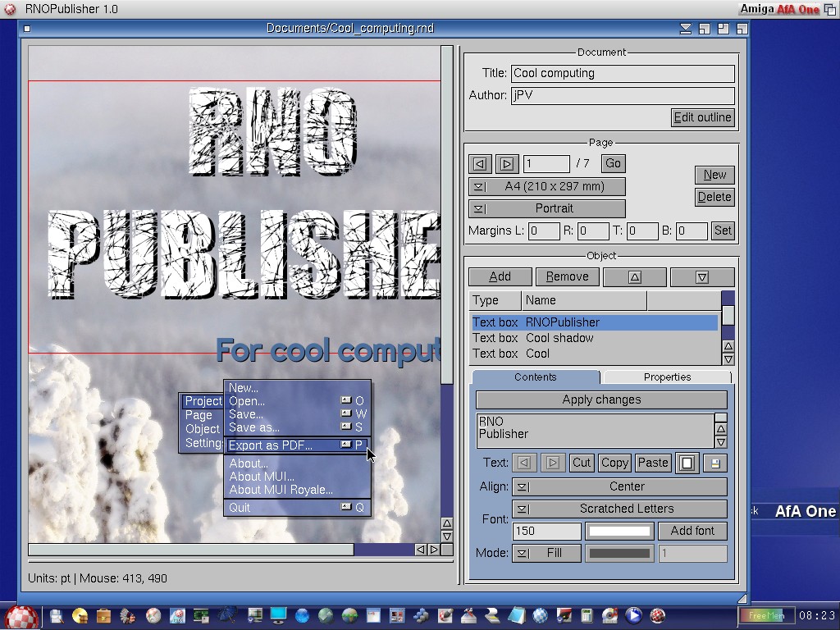
Task: Open the Fill mode dropdown
Action: (x=546, y=553)
